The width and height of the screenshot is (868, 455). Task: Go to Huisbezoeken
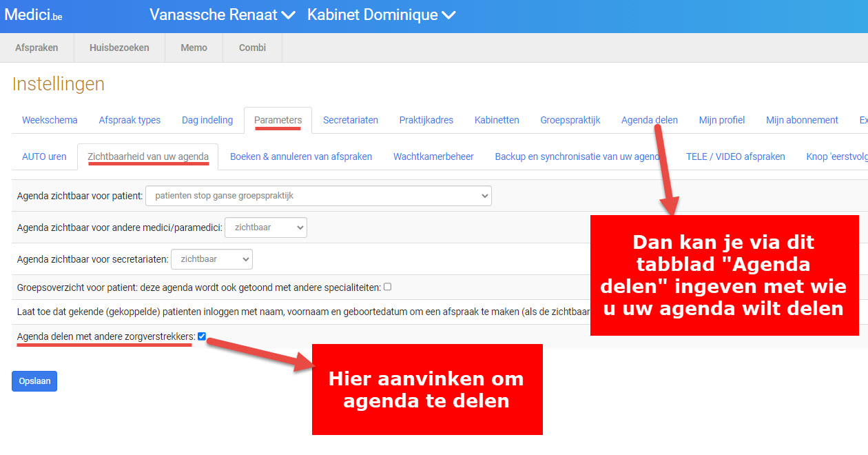(119, 48)
